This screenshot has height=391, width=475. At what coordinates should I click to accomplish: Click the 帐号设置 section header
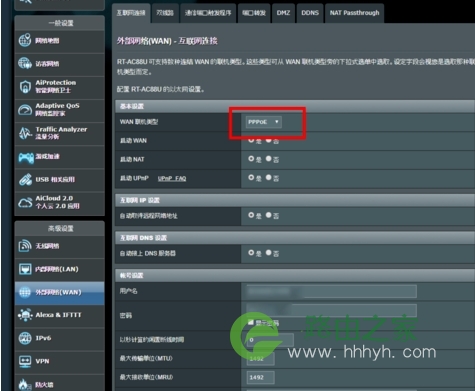(x=295, y=275)
